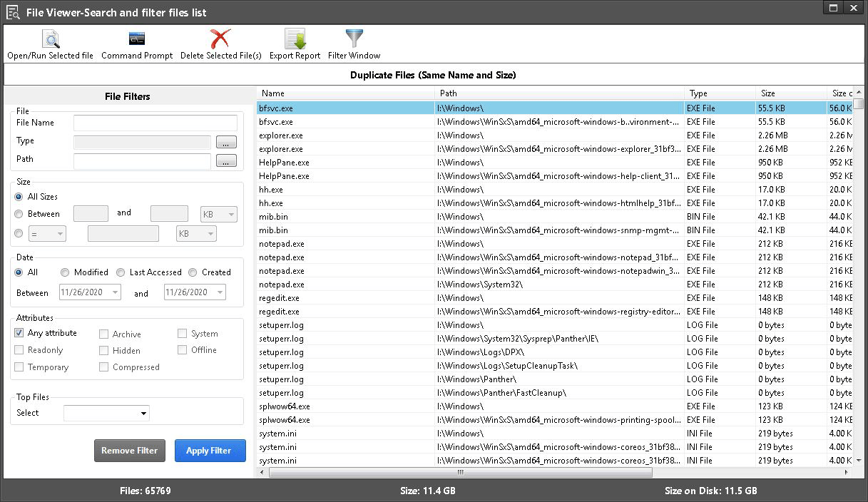Sort by the Path column header
This screenshot has width=868, height=502.
tap(560, 93)
